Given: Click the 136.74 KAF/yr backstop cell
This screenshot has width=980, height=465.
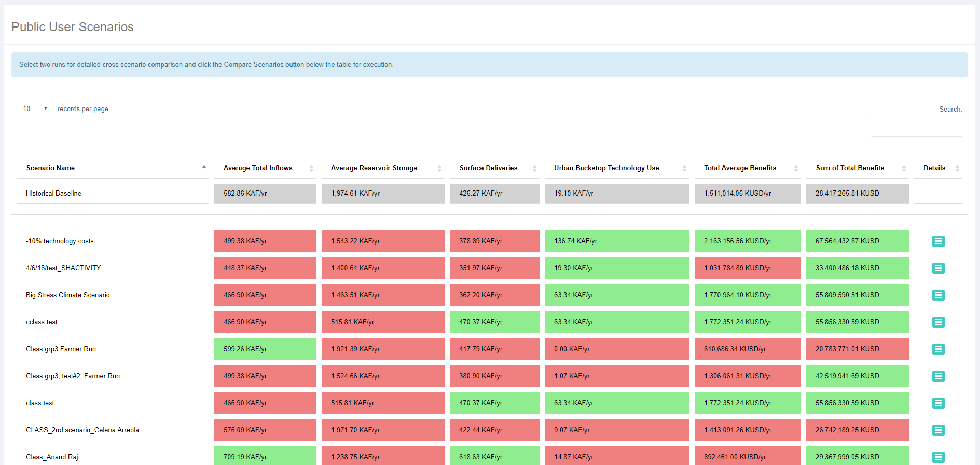Looking at the screenshot, I should pyautogui.click(x=617, y=241).
